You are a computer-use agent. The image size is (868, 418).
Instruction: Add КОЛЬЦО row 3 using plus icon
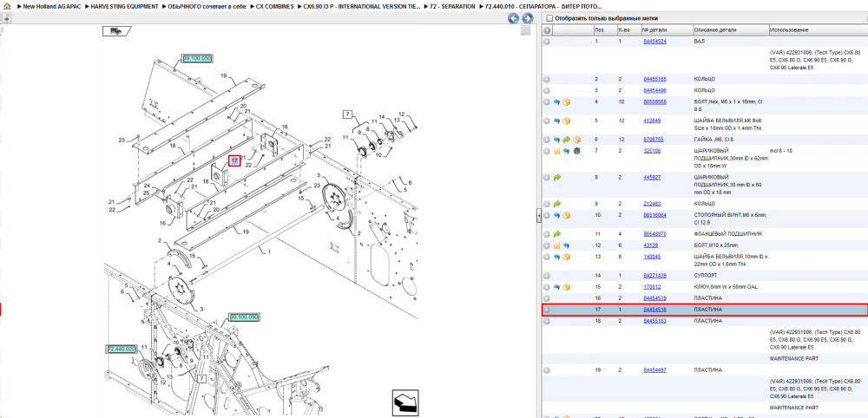tap(547, 90)
